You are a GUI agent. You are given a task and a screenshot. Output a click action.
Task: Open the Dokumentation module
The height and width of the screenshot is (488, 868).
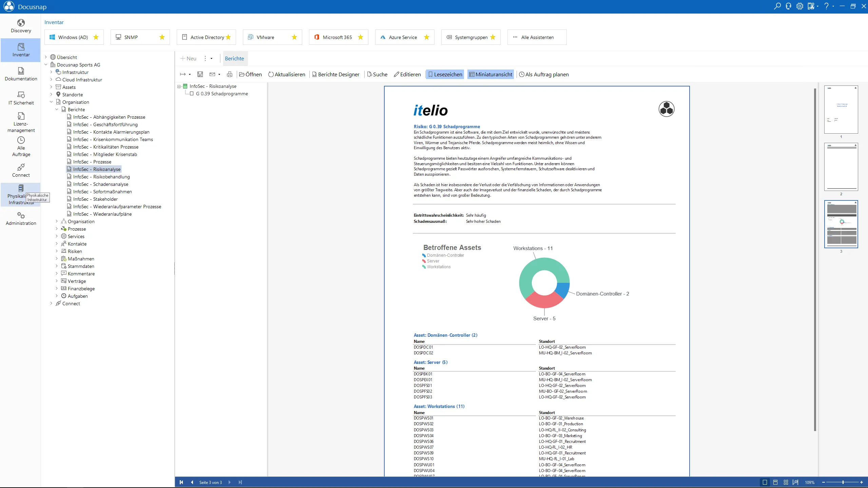point(21,74)
